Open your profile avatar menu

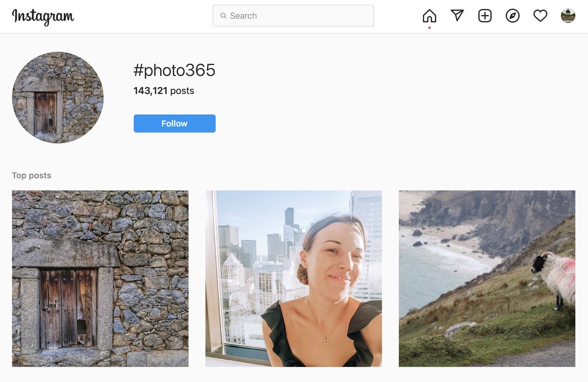(568, 16)
